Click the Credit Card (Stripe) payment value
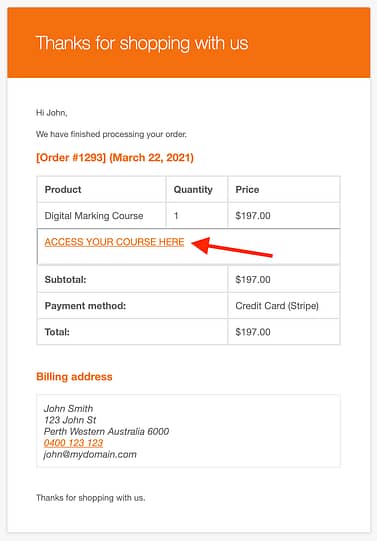 [x=277, y=306]
